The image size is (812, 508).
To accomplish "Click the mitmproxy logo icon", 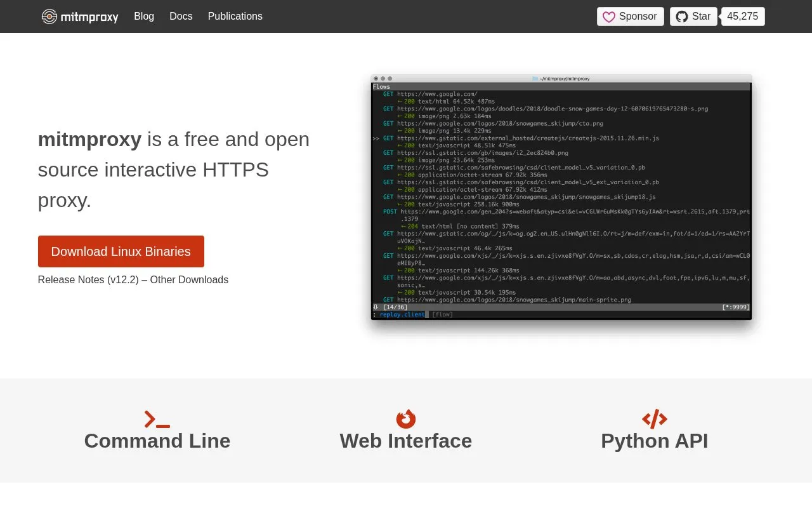I will click(49, 17).
